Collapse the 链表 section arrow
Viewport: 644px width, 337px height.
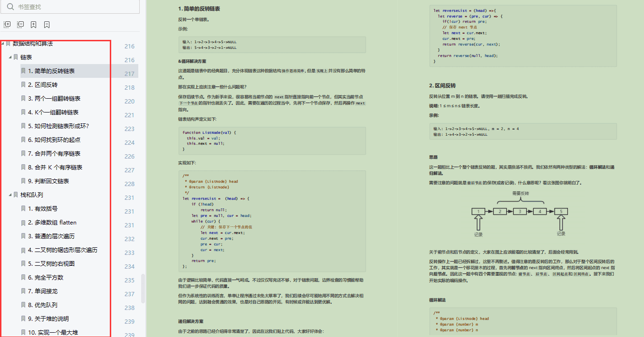click(10, 57)
